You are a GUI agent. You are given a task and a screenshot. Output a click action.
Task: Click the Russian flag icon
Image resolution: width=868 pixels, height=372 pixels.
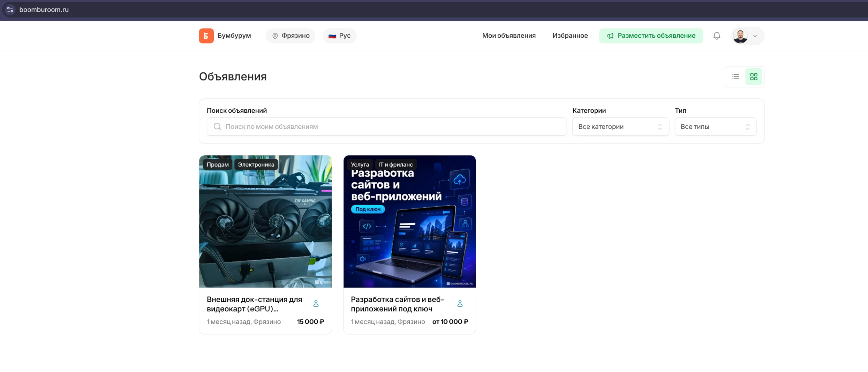click(x=332, y=36)
